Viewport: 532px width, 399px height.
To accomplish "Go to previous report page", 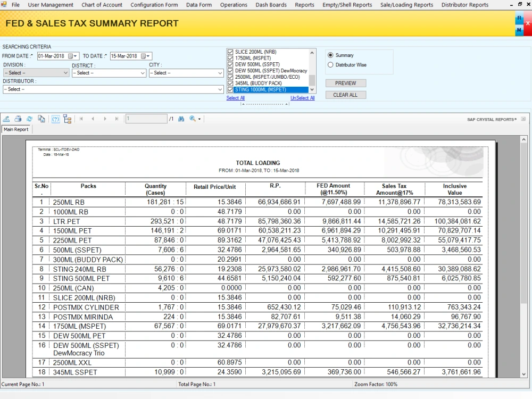I will pos(93,119).
